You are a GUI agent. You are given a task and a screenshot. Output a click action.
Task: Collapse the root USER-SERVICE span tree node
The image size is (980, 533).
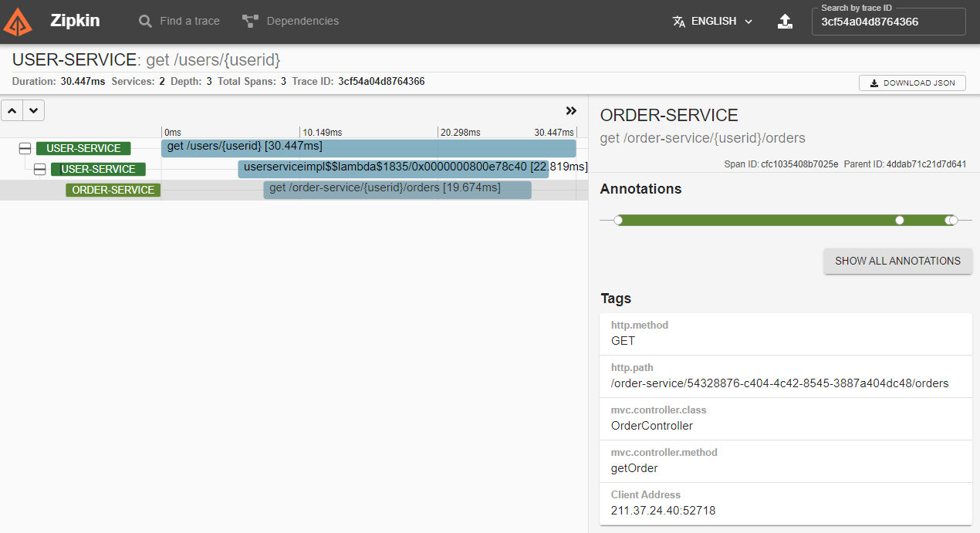click(x=25, y=149)
